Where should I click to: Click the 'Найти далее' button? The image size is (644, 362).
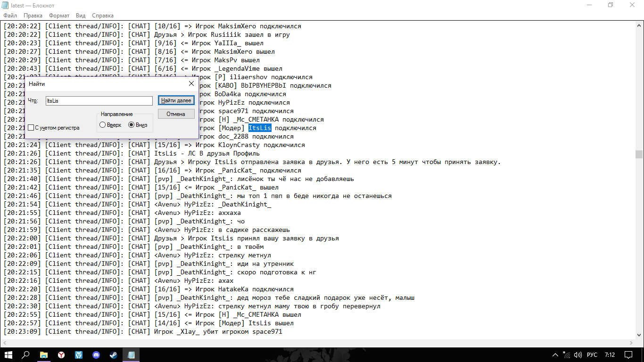[176, 100]
